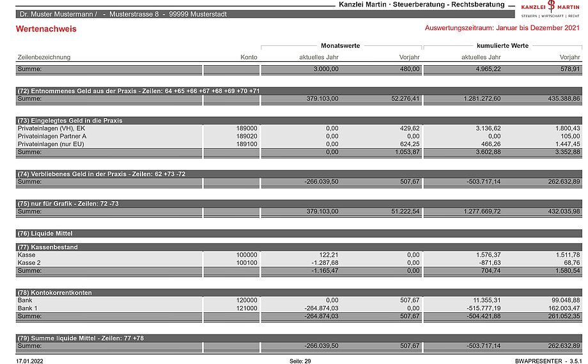Click the '(73) Eingelegtes Geld in die Praxis' heading
This screenshot has width=588, height=364.
click(x=299, y=121)
